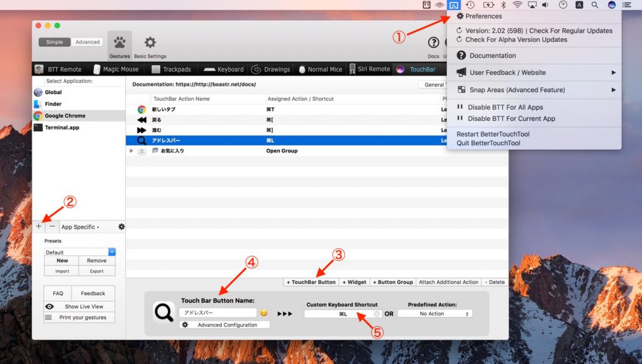Click the Docs question mark icon
Image resolution: width=642 pixels, height=364 pixels.
[433, 43]
